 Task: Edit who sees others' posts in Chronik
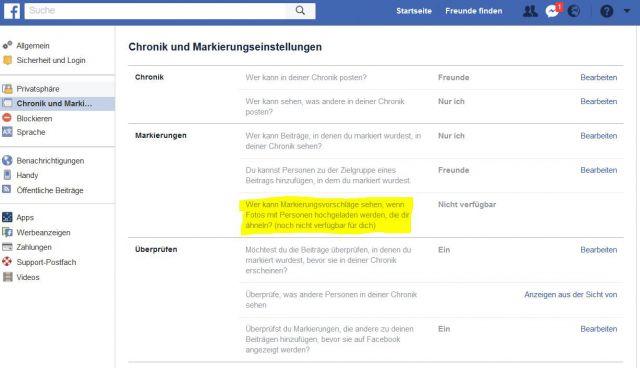click(x=598, y=102)
